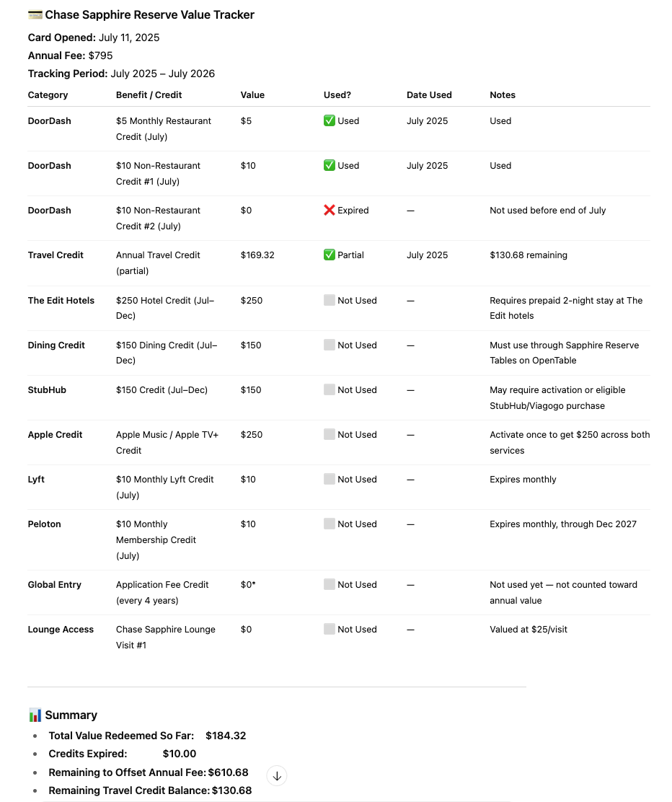
Task: Click the red X Expired icon
Action: [330, 210]
